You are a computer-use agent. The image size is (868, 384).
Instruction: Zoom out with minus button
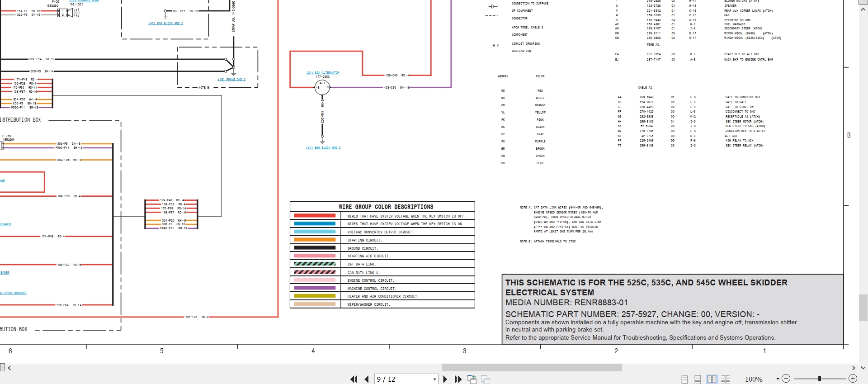coord(786,379)
